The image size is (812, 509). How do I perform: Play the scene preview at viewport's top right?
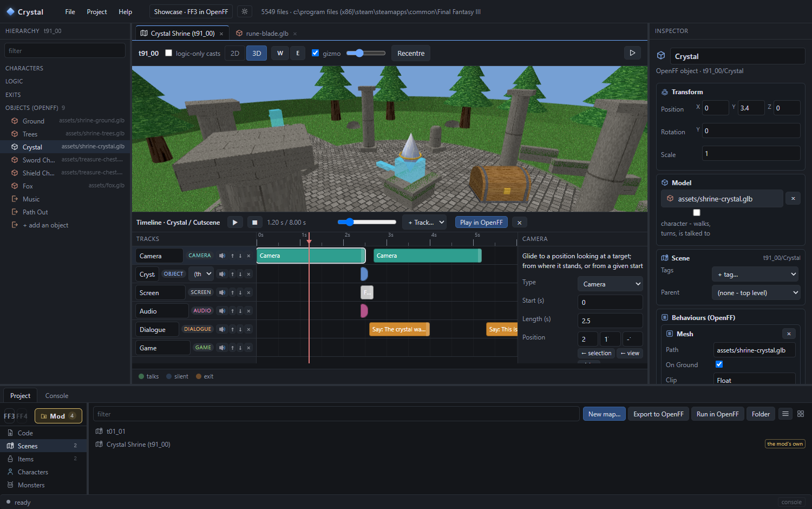tap(632, 53)
